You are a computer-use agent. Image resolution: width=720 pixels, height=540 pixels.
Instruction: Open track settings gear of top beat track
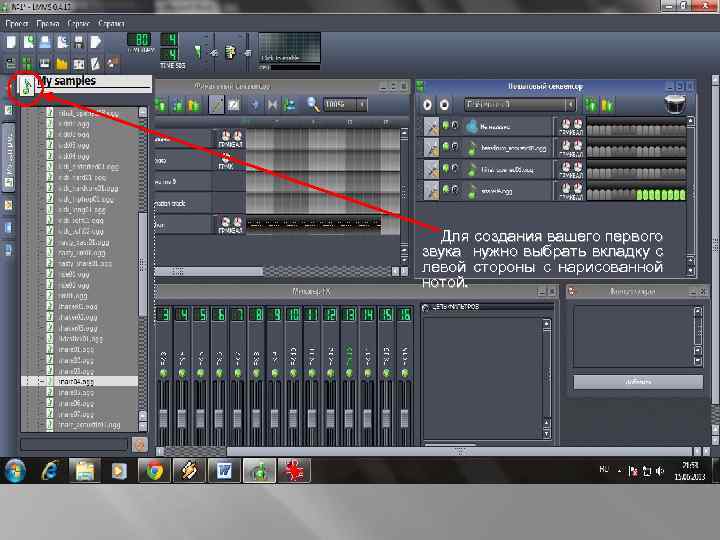[431, 126]
